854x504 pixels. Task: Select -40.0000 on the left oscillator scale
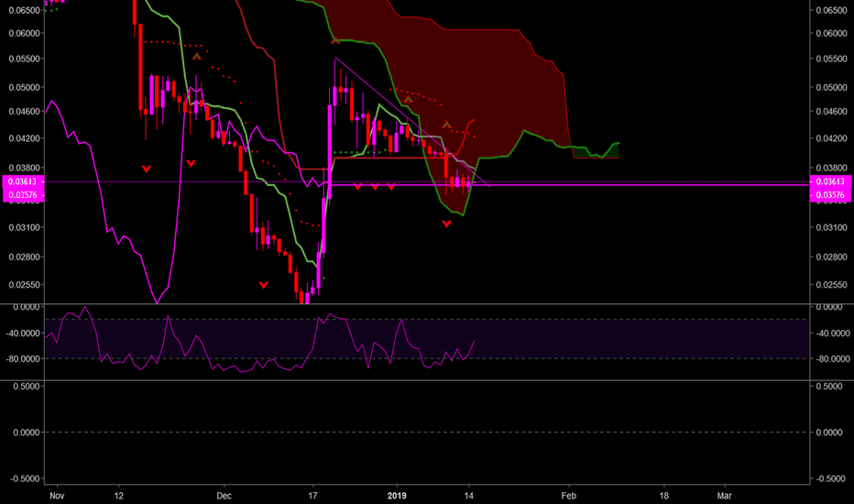(x=23, y=333)
